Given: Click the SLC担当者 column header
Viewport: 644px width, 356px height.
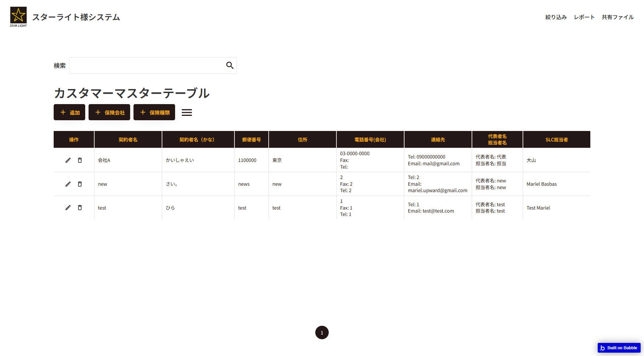Looking at the screenshot, I should [556, 139].
